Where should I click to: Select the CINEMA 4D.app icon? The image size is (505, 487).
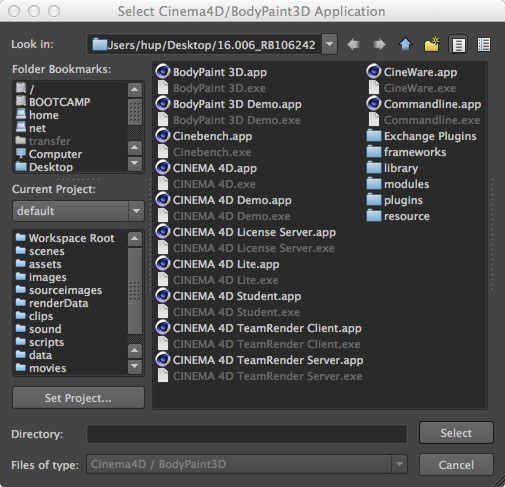[163, 168]
